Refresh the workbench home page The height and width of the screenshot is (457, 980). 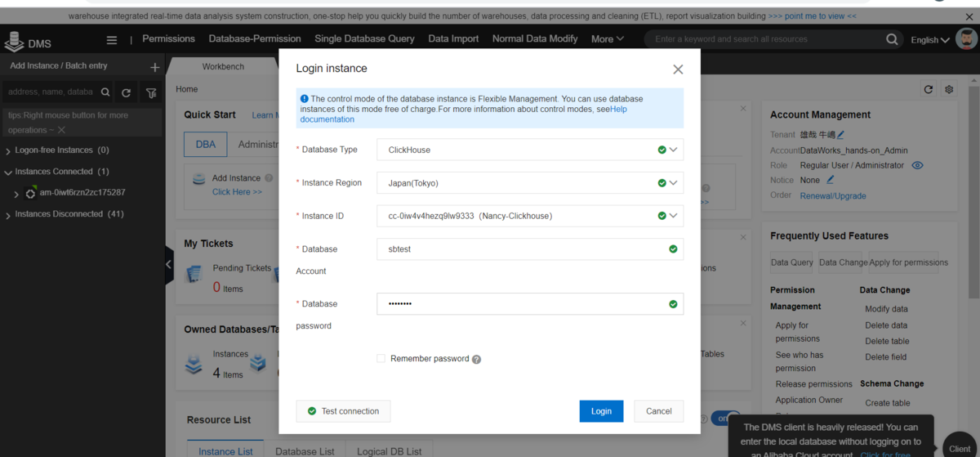click(x=928, y=89)
